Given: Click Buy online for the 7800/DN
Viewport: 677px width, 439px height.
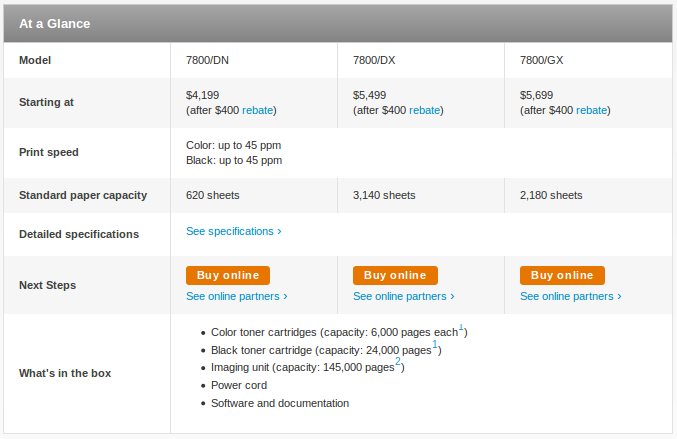Looking at the screenshot, I should (228, 275).
